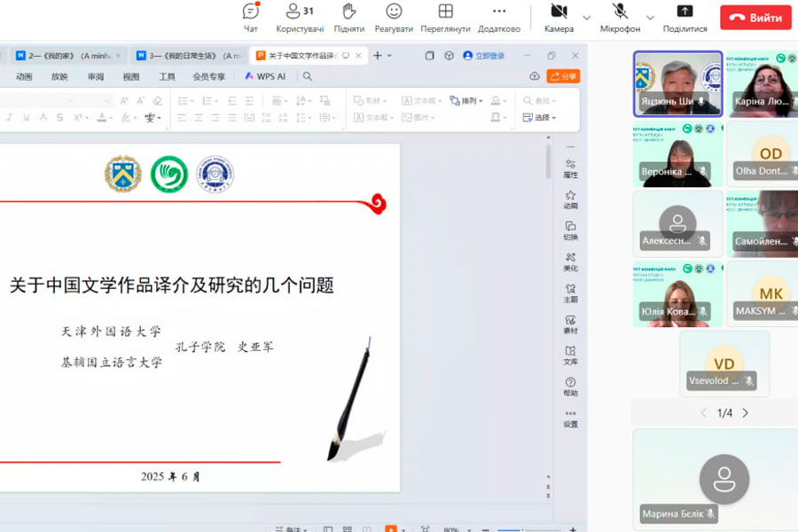This screenshot has height=532, width=798.
Task: Click the 美化 beautify sidebar icon
Action: coord(570,261)
